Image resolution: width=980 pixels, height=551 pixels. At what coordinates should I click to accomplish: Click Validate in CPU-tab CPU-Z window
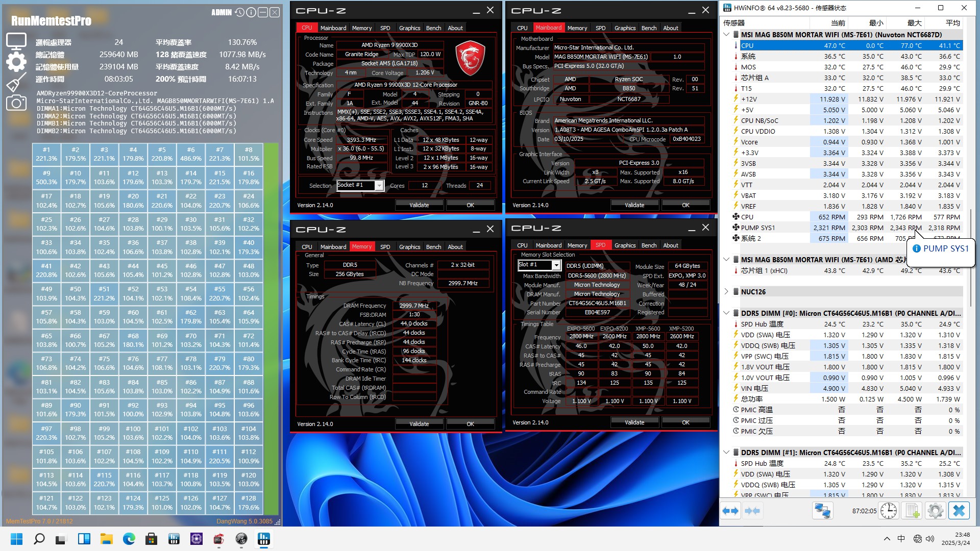point(419,205)
